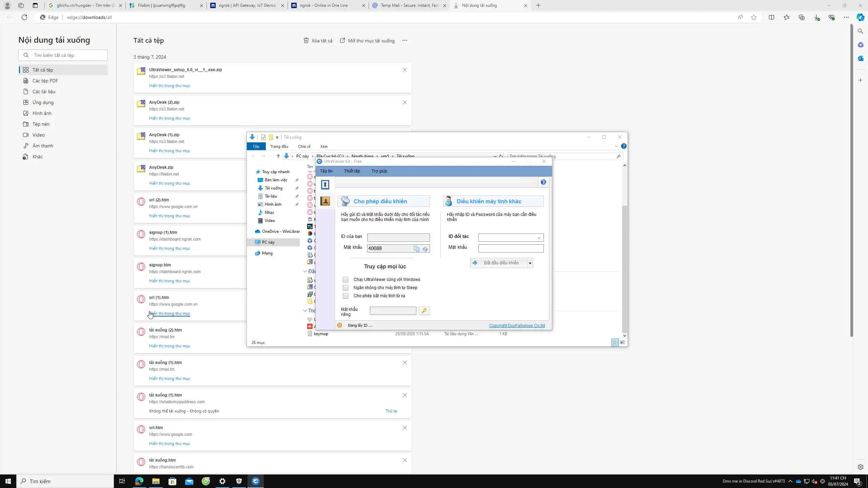The image size is (868, 488).
Task: Enable Chạy UltraViewer cùng với Windows
Action: pos(345,280)
